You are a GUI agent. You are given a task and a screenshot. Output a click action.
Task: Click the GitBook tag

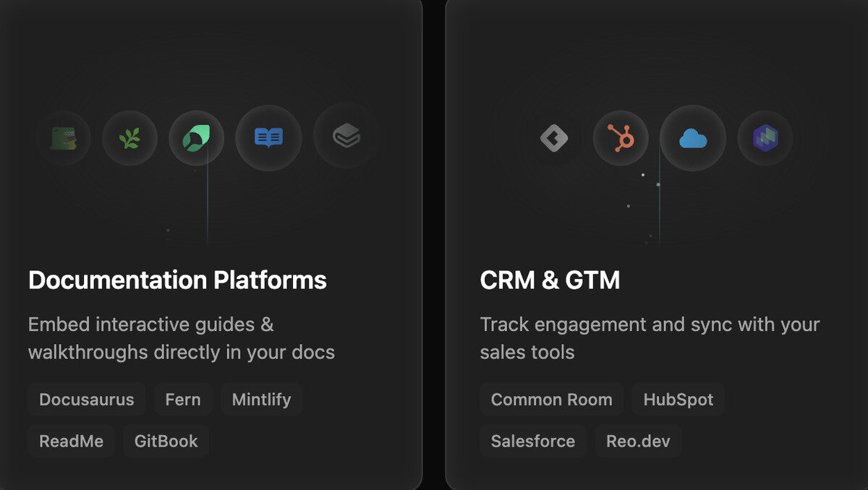[166, 442]
